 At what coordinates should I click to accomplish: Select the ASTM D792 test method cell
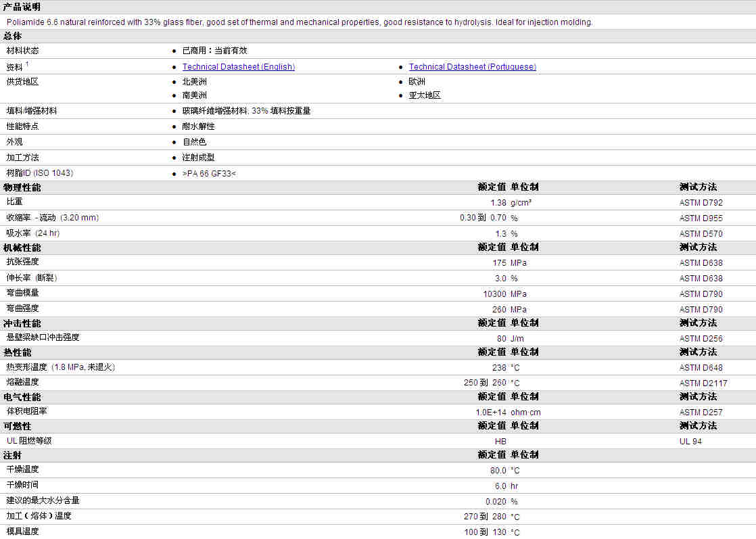(701, 203)
